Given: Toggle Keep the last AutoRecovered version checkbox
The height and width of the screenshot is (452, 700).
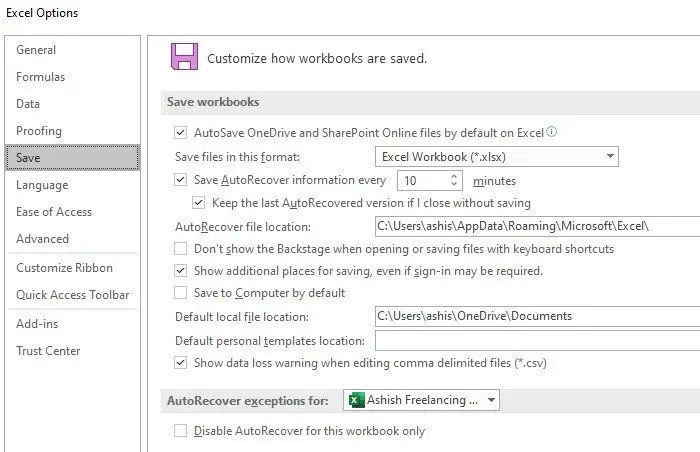Looking at the screenshot, I should [x=198, y=203].
